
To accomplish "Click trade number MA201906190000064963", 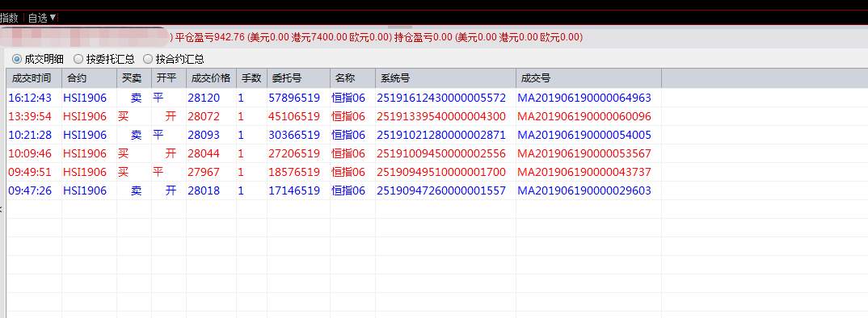I will [x=584, y=98].
